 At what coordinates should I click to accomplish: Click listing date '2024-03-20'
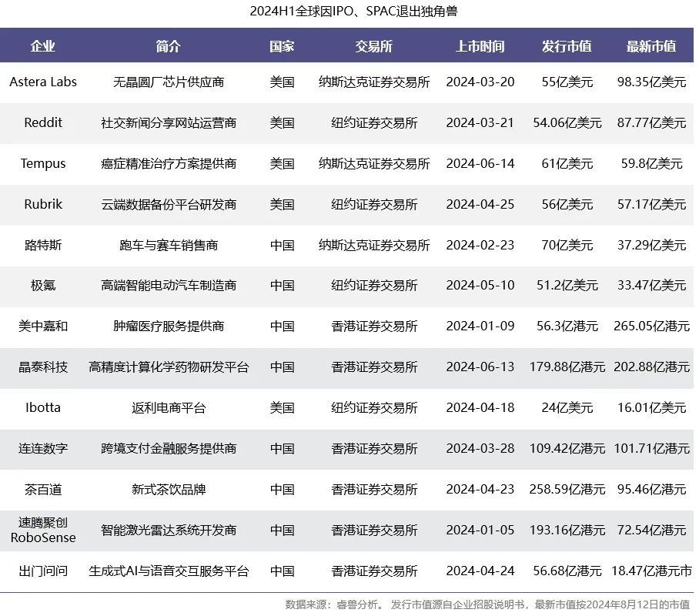(480, 82)
